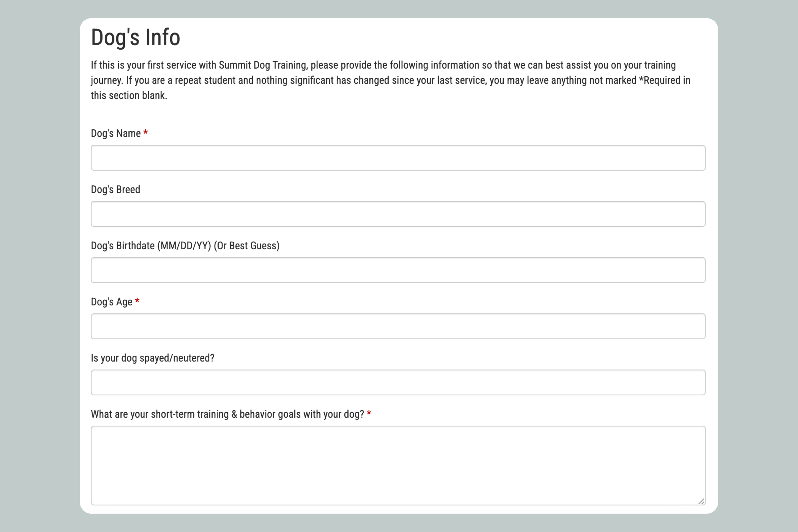
Task: Click the "Dog's Age" label
Action: click(x=112, y=302)
